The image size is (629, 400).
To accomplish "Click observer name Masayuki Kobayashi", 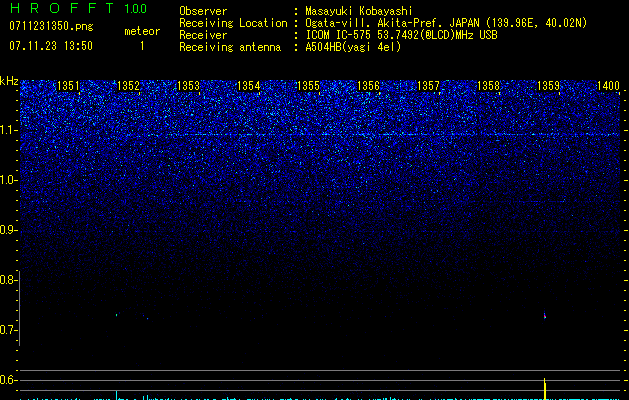I will click(x=359, y=11).
